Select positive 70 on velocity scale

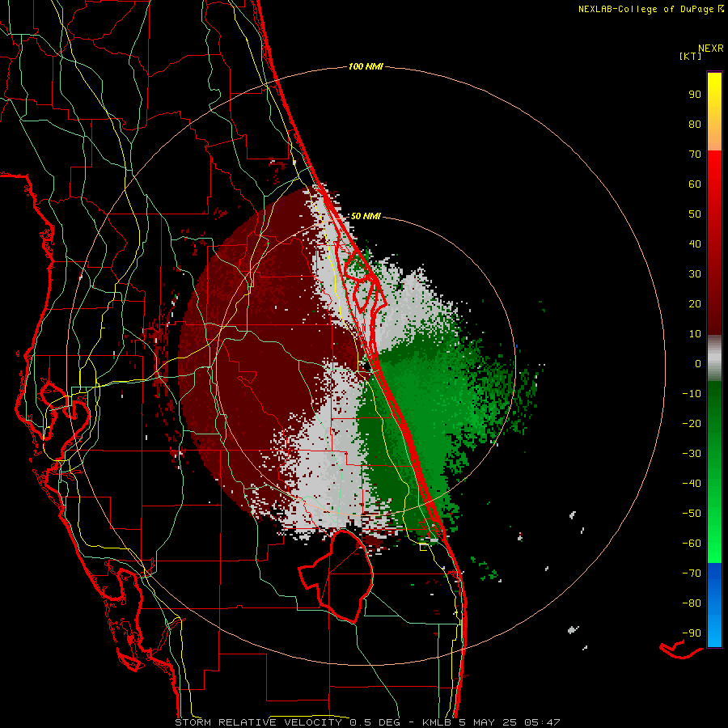695,154
